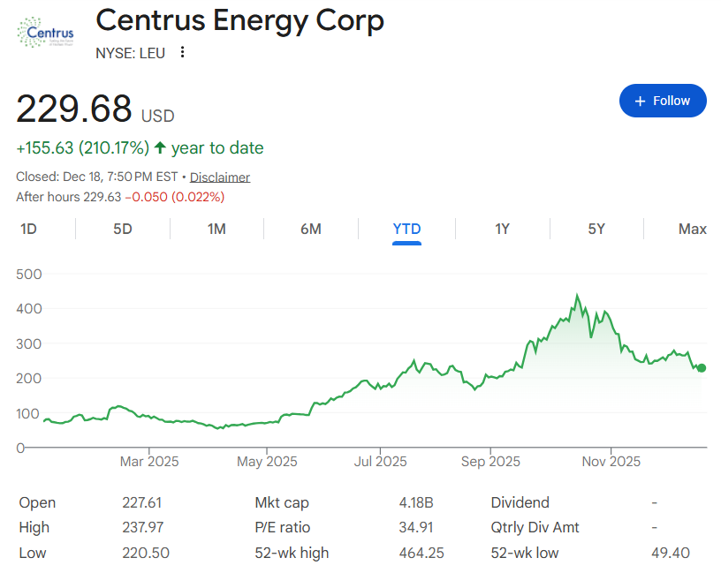Switch chart to 1Y range

502,230
